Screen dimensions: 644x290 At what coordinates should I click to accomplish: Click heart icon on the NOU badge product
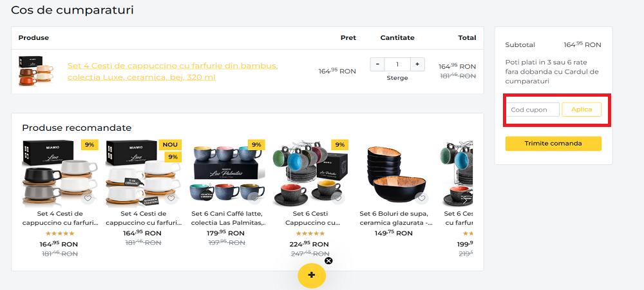coord(171,198)
